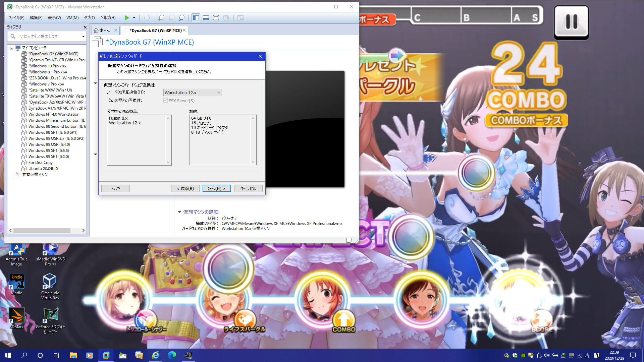Click the < 戻る(B) button
This screenshot has height=362, width=644.
[x=185, y=188]
